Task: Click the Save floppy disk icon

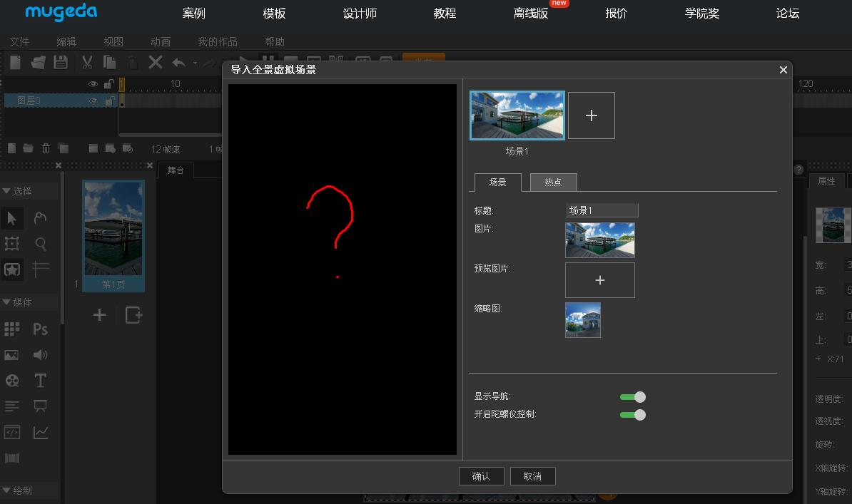Action: pos(61,63)
